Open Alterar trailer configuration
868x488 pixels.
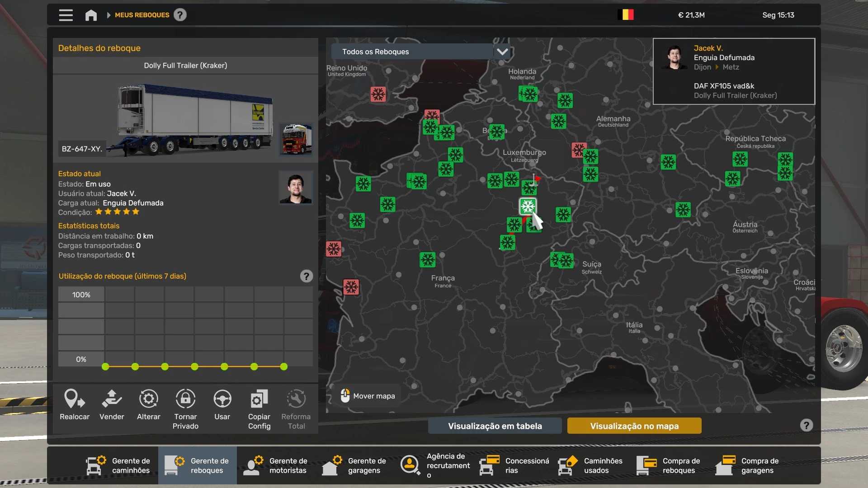point(148,399)
